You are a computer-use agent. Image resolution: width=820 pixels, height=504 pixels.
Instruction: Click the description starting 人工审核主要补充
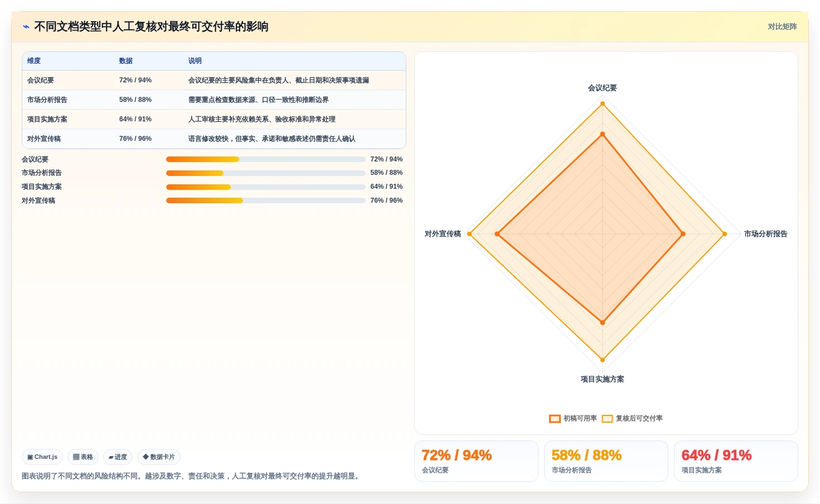pos(262,120)
